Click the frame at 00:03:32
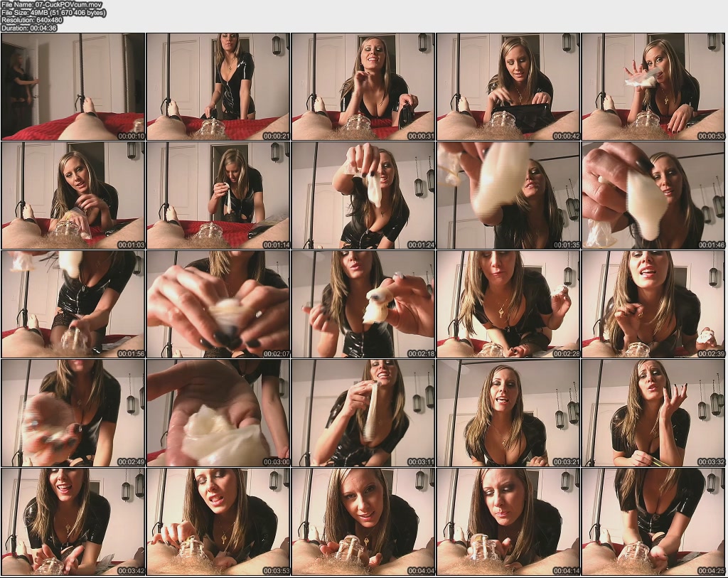 (x=653, y=412)
